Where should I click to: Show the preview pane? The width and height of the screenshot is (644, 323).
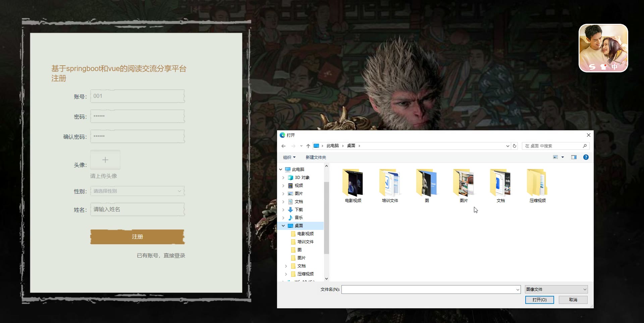tap(574, 157)
